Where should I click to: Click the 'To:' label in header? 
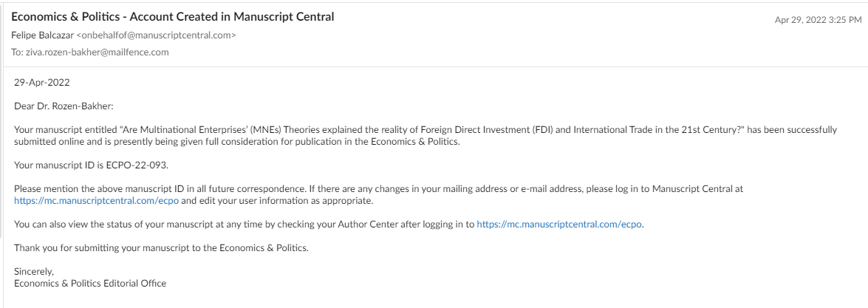(x=17, y=52)
